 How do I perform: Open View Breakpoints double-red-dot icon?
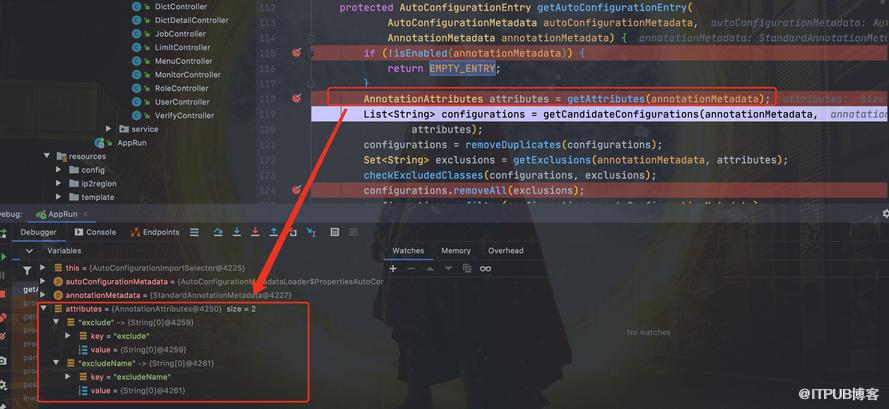click(3, 317)
